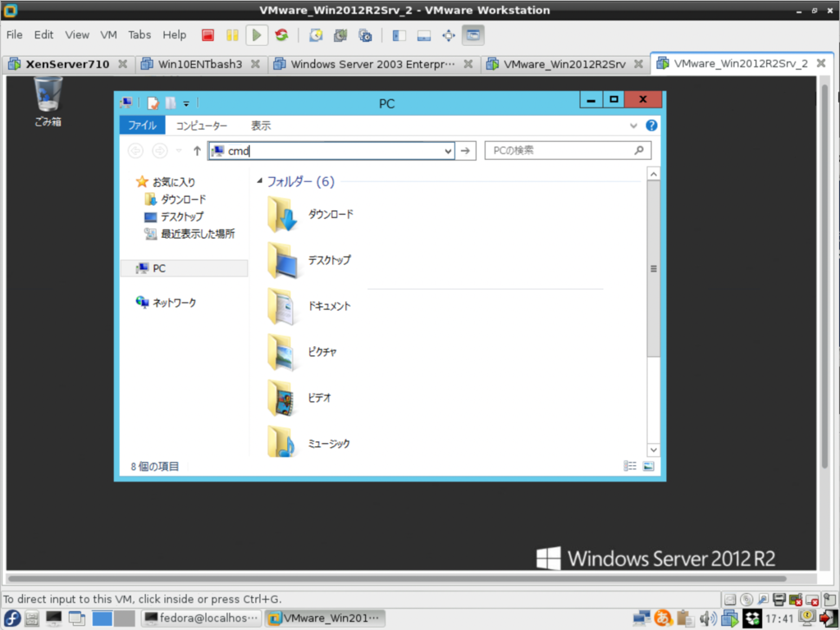Collapse the フォルダー (6) group
This screenshot has width=840, height=630.
(x=260, y=181)
